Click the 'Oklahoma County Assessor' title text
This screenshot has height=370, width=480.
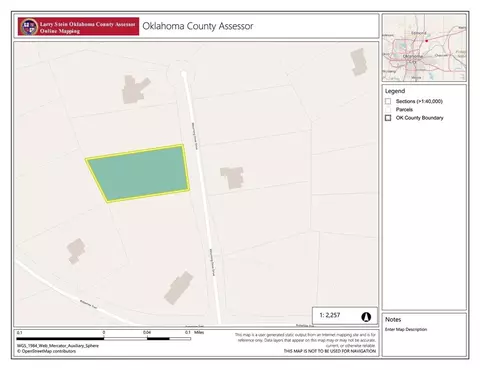coord(198,26)
